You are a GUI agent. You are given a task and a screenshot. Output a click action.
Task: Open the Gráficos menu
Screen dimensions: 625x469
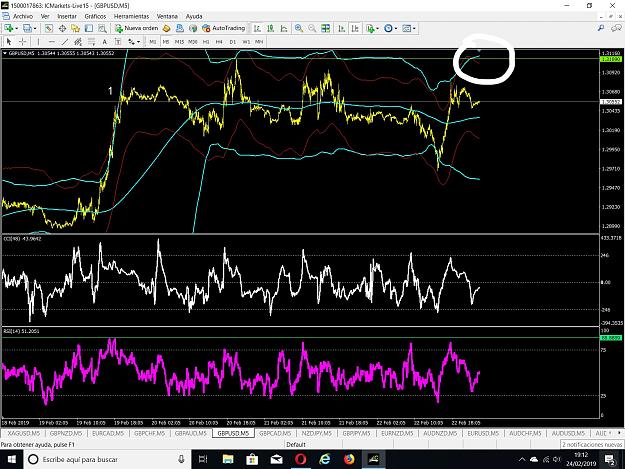pos(95,16)
